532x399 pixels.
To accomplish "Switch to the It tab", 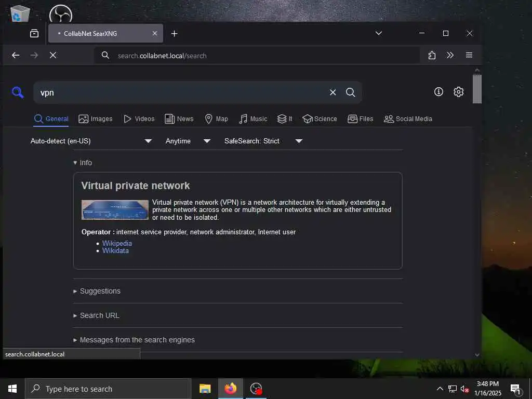I will (x=285, y=119).
